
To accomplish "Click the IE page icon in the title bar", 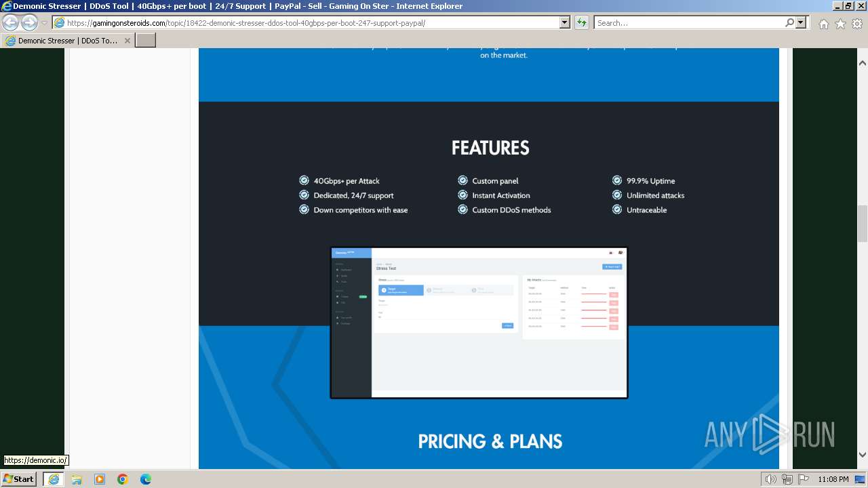I will 7,6.
